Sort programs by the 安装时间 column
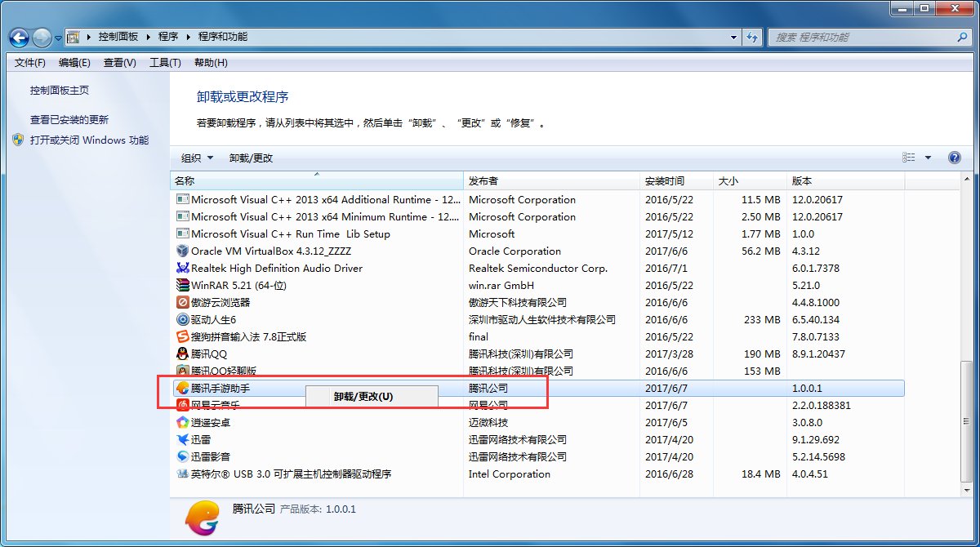This screenshot has width=980, height=547. [x=664, y=180]
